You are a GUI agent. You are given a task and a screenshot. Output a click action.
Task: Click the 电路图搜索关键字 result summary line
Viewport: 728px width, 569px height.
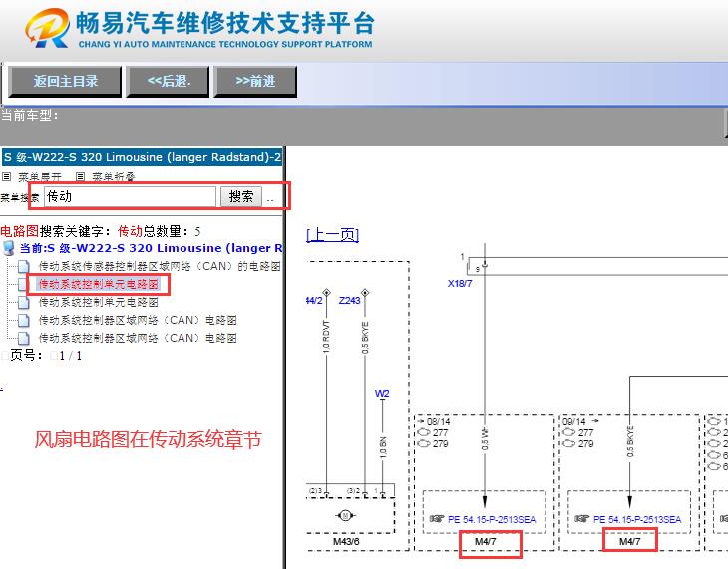point(101,231)
